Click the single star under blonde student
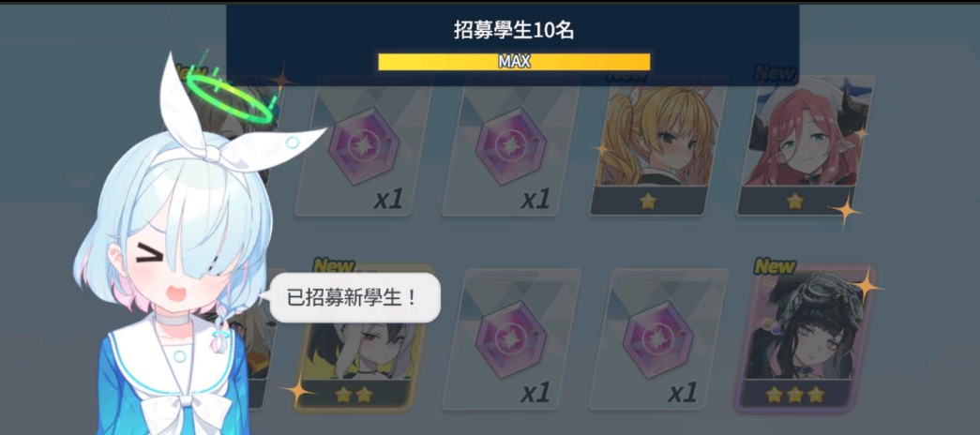 pyautogui.click(x=648, y=201)
